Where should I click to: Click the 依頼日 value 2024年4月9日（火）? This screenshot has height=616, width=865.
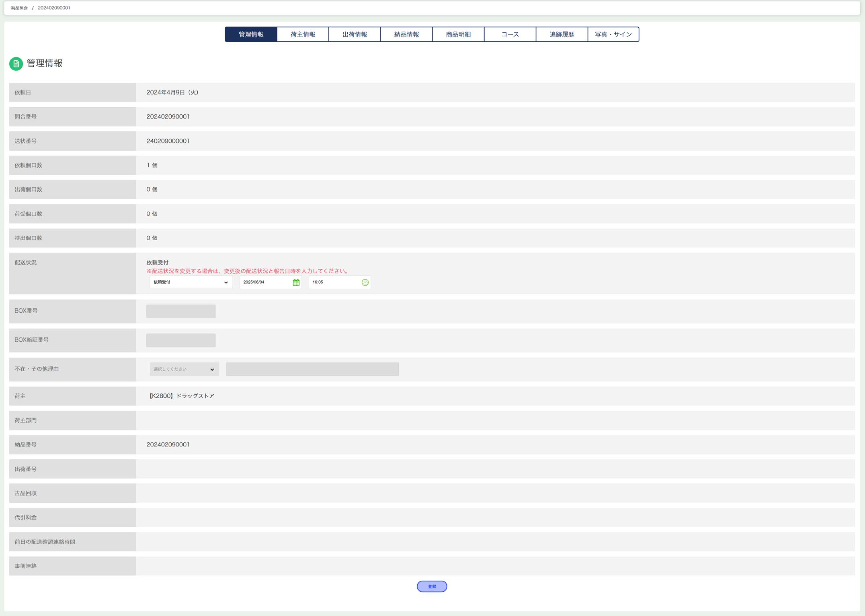coord(172,92)
